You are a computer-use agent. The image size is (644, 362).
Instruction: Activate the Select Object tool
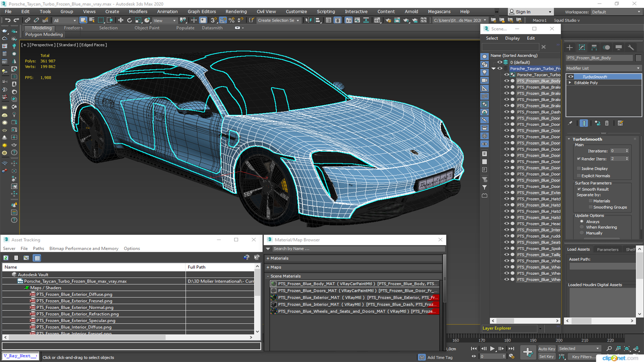(x=83, y=20)
